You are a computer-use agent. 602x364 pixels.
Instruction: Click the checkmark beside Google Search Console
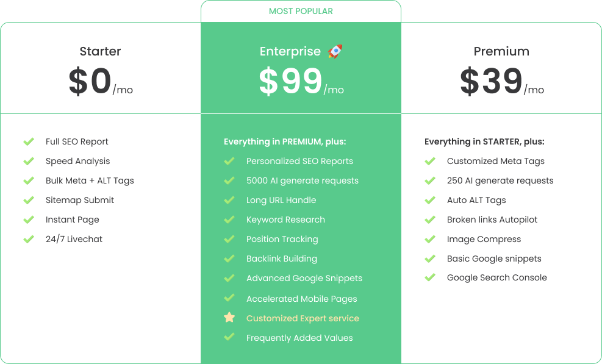[x=430, y=277]
